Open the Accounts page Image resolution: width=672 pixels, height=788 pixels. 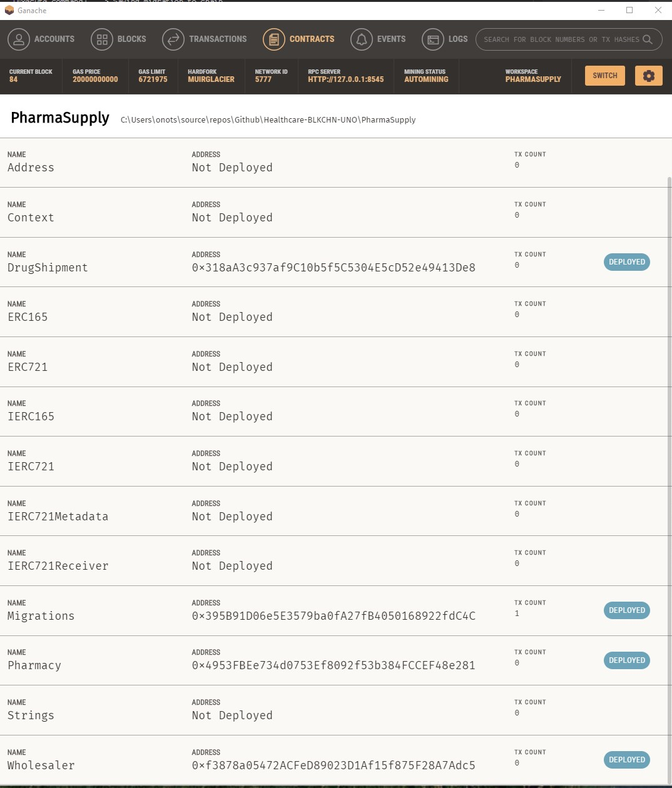click(x=41, y=39)
